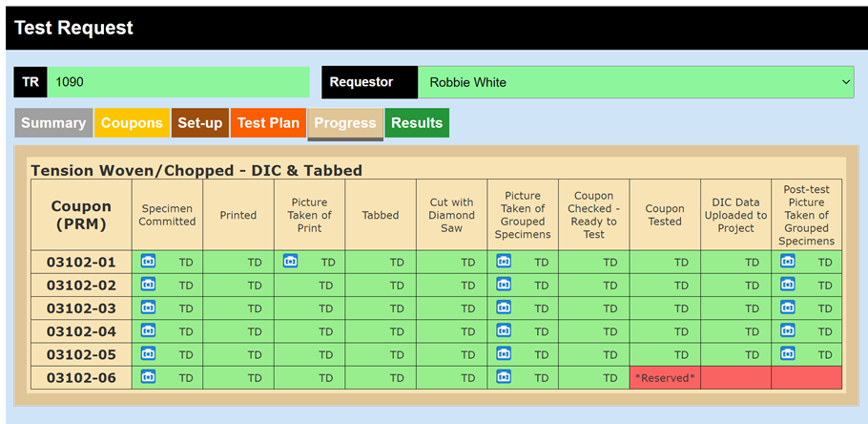Click TD in Coupon Tested cell for 03102-02
Viewport: 868px width, 424px height.
pos(681,286)
